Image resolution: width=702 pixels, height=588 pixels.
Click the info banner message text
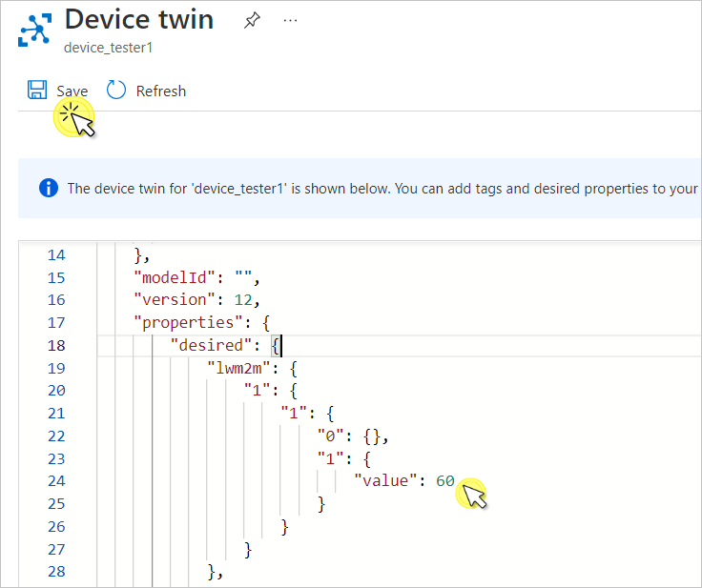coord(382,189)
